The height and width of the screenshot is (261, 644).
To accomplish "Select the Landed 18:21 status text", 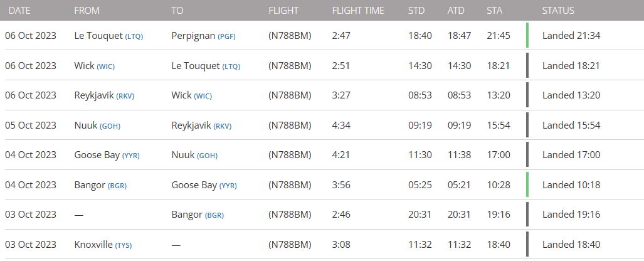I will coord(571,66).
